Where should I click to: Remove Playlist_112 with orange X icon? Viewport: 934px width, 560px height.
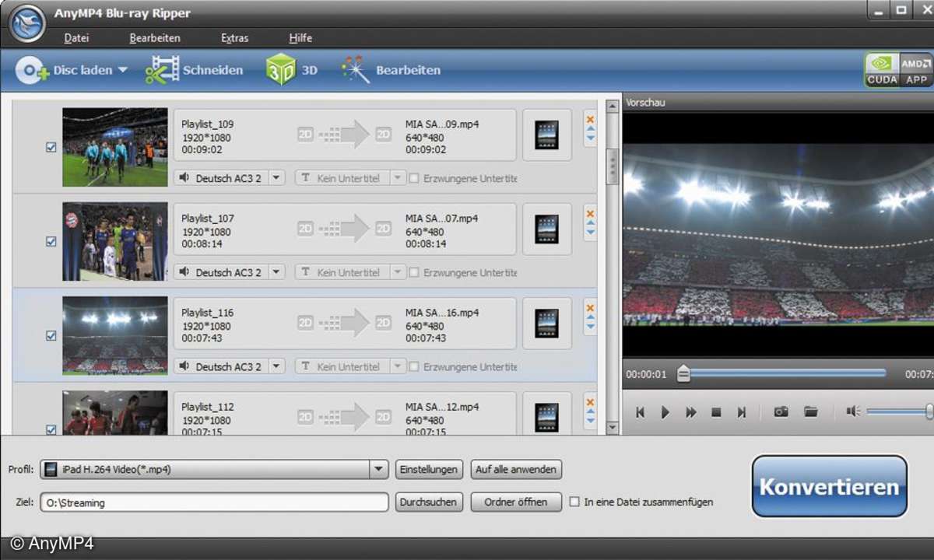590,402
